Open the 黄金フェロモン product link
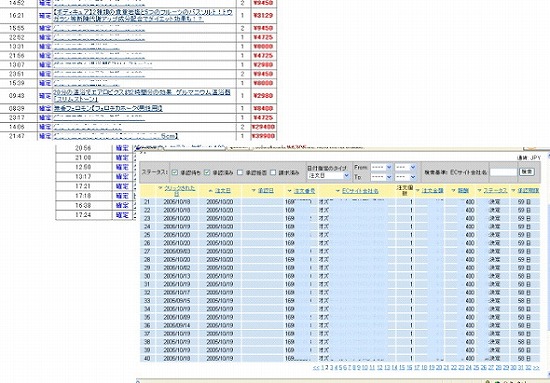550x383 pixels. [107, 108]
